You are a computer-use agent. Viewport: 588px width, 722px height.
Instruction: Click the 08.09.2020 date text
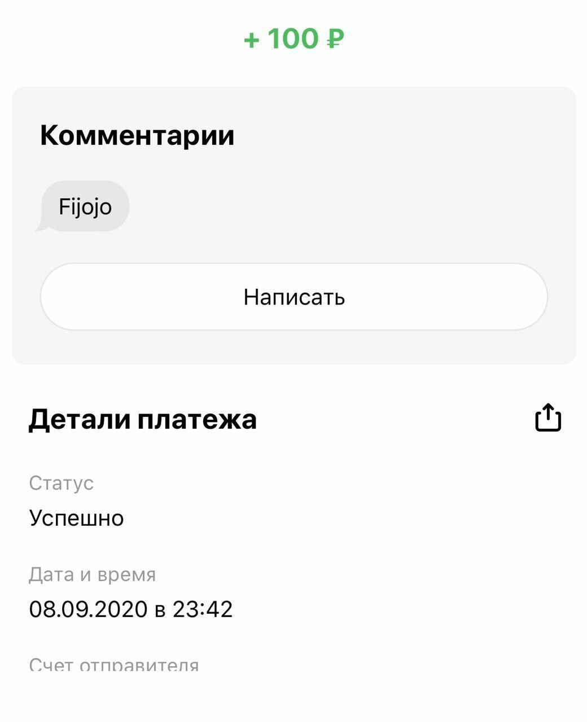click(88, 609)
